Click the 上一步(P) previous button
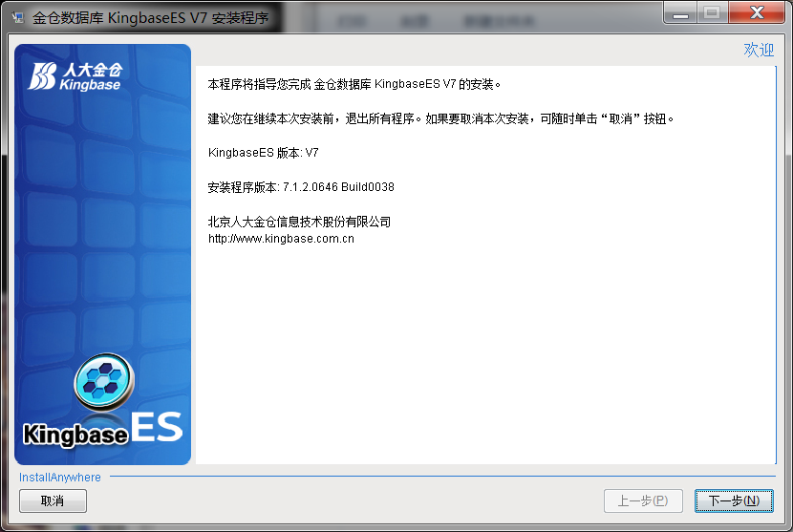793x532 pixels. 643,500
